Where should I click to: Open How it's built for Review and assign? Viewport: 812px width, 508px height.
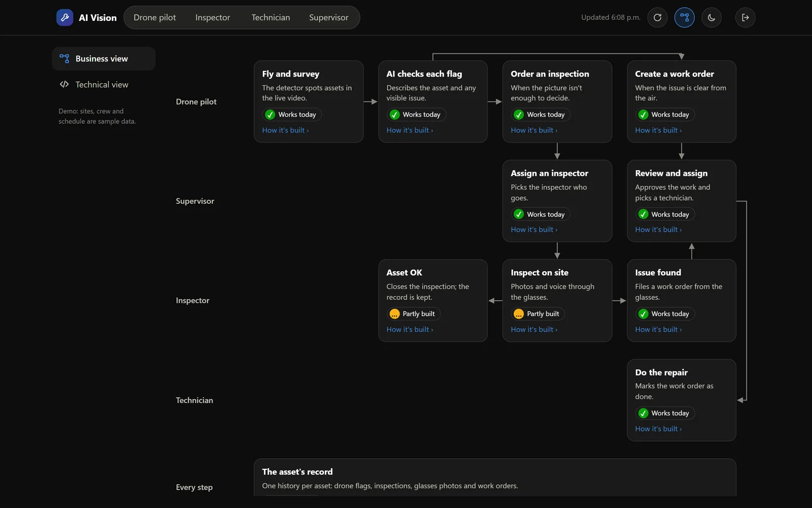pos(658,230)
